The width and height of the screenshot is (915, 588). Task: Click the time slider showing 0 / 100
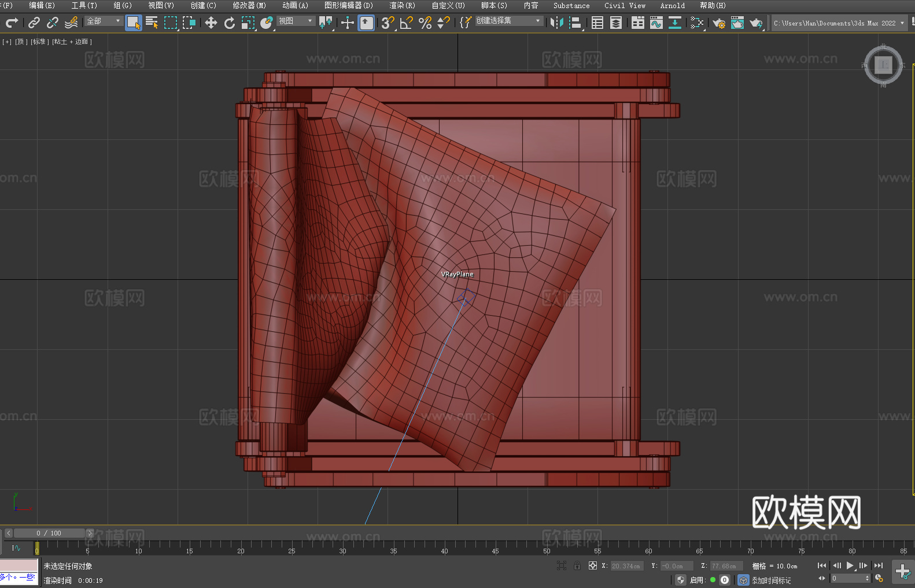tap(49, 533)
